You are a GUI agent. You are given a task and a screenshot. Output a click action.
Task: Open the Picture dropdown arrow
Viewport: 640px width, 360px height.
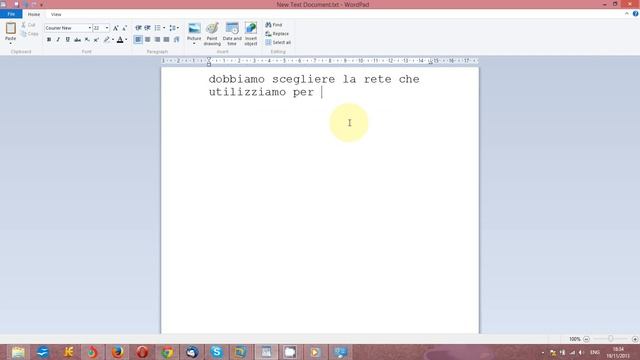tap(194, 43)
